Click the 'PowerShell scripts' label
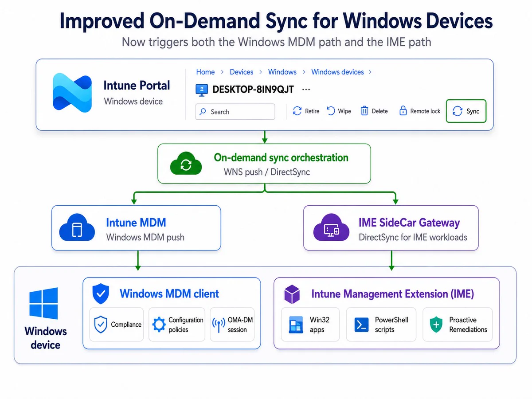 pos(391,325)
